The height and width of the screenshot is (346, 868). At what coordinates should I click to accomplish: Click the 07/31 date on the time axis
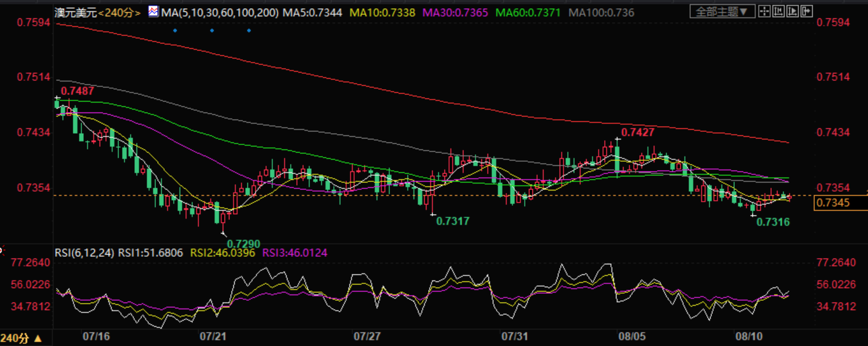(515, 337)
